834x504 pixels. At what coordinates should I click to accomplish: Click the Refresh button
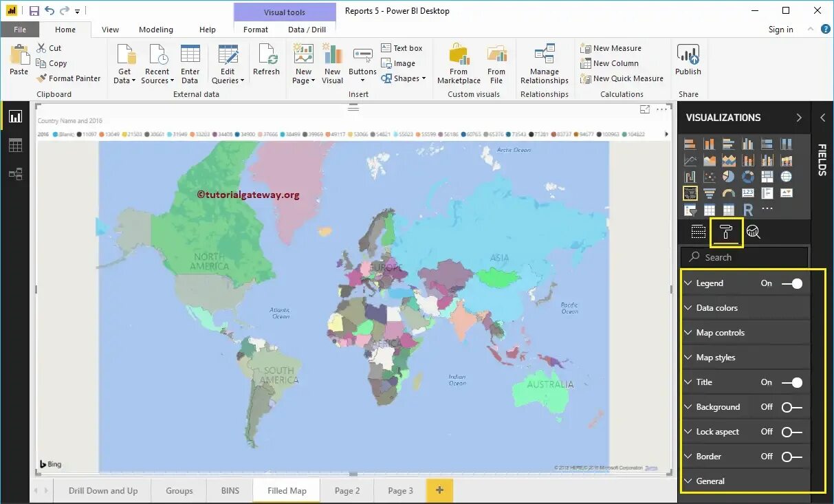click(x=266, y=61)
